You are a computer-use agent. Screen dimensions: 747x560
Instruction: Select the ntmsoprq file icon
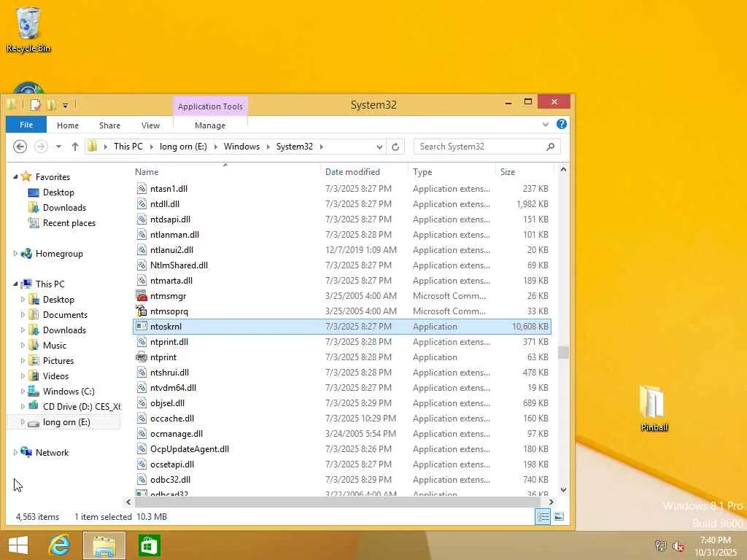[141, 311]
